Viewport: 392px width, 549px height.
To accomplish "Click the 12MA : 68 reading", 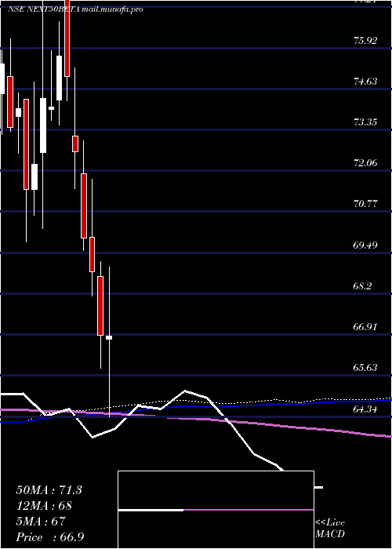I will tap(44, 506).
